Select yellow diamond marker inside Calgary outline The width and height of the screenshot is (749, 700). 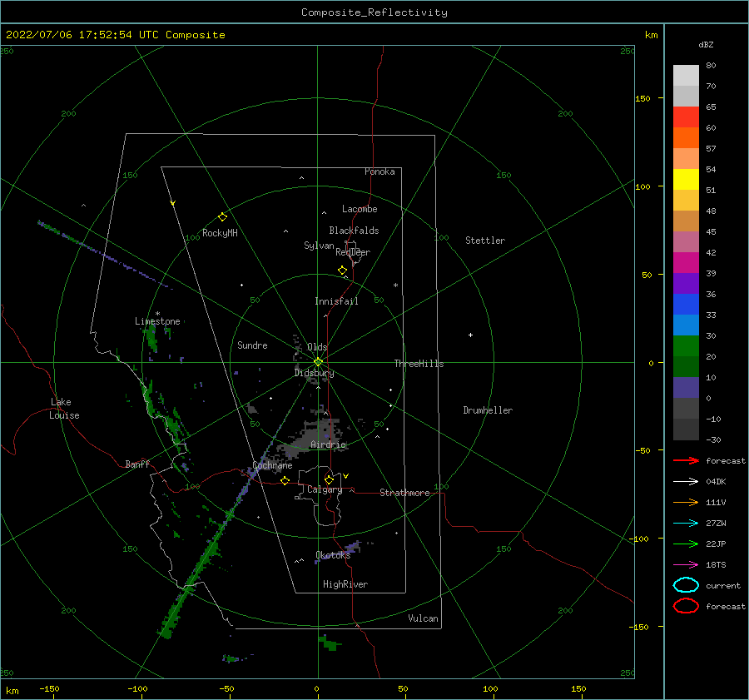329,479
